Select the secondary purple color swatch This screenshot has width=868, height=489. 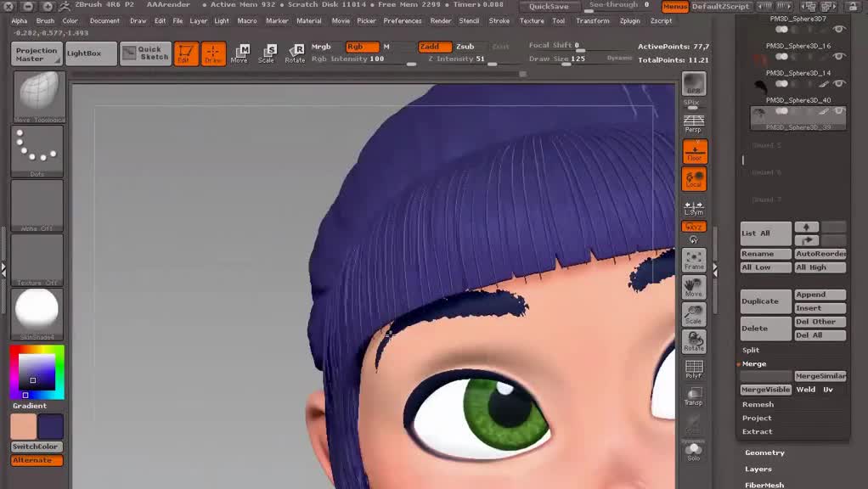(50, 426)
